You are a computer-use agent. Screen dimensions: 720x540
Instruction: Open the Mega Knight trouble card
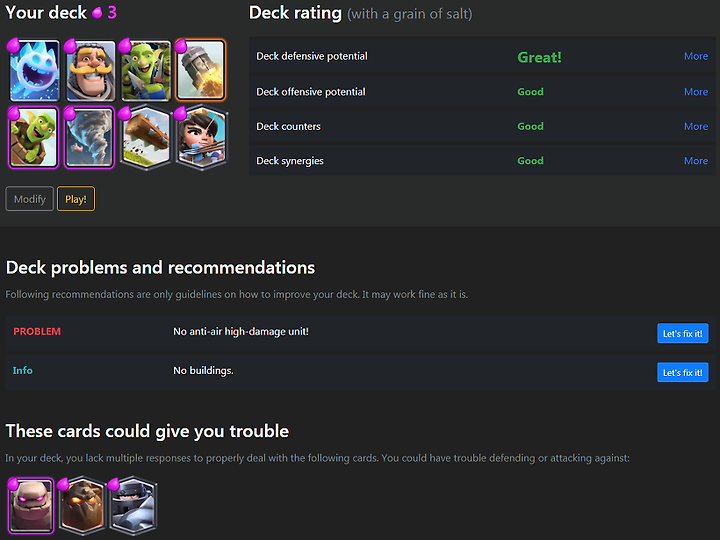(133, 506)
